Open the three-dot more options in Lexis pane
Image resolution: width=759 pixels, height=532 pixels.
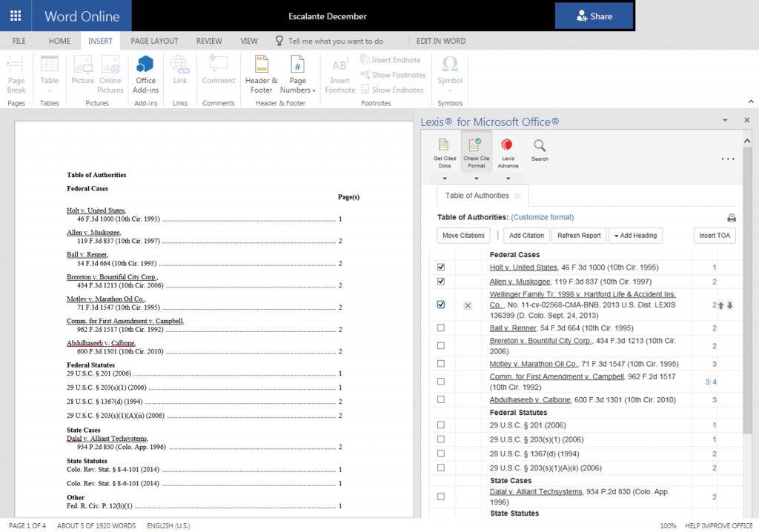(728, 159)
